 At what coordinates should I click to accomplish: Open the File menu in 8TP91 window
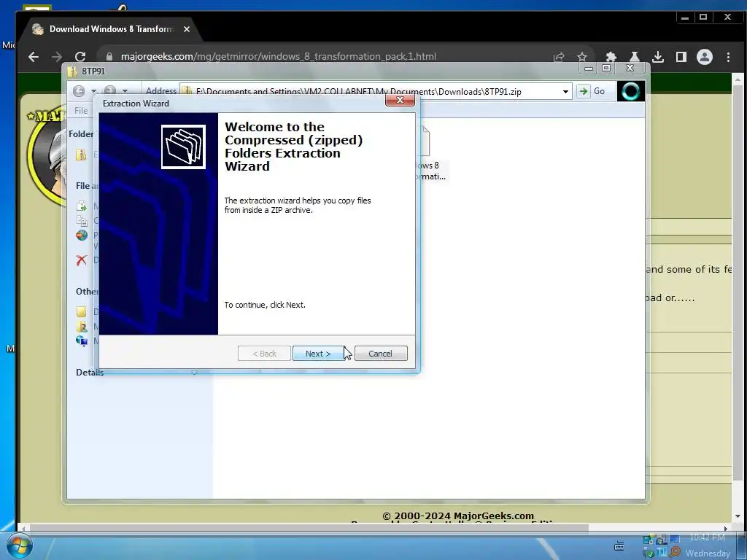coord(81,111)
